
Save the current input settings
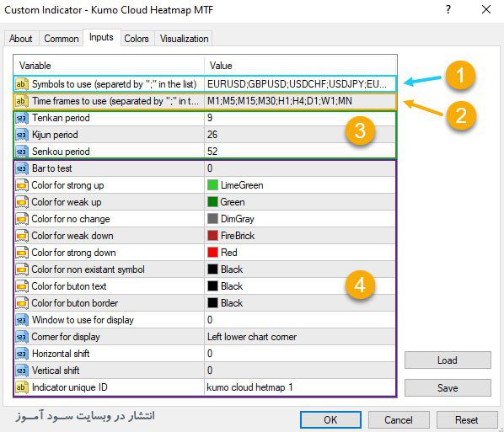(448, 387)
